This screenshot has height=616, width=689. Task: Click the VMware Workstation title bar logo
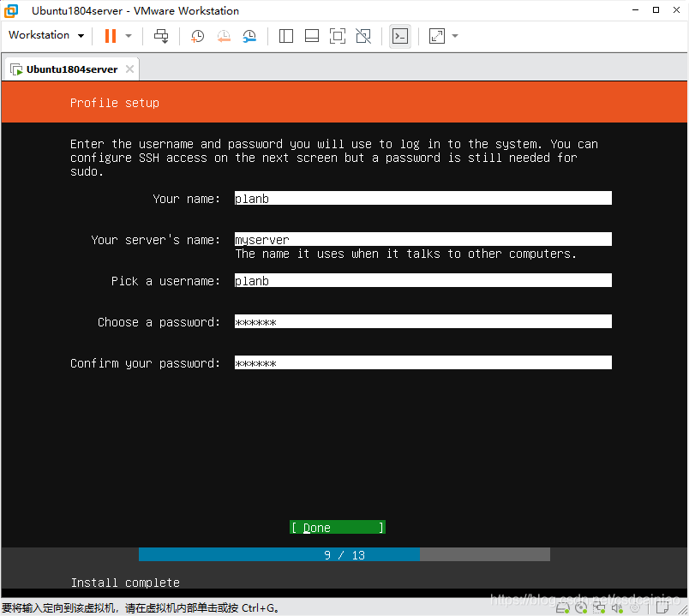point(11,10)
